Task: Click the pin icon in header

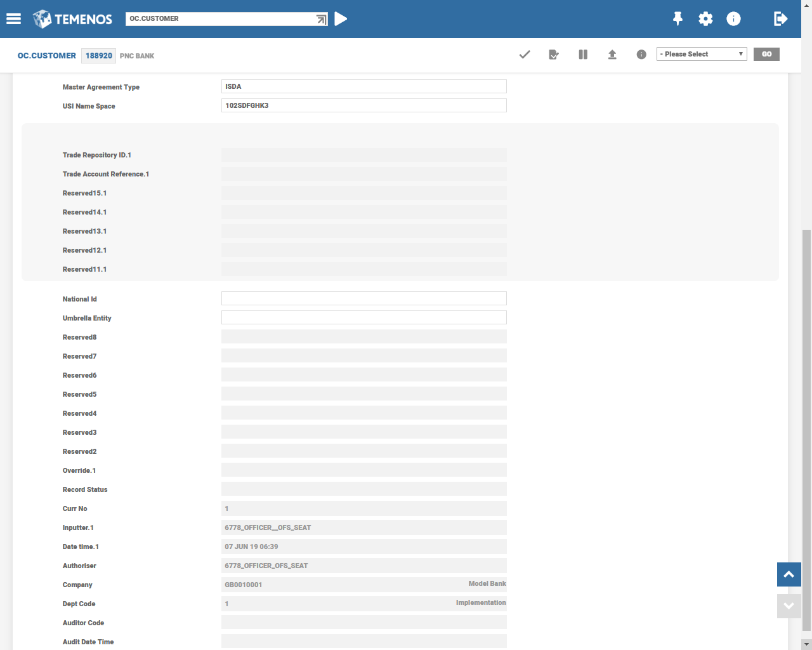Action: point(678,19)
